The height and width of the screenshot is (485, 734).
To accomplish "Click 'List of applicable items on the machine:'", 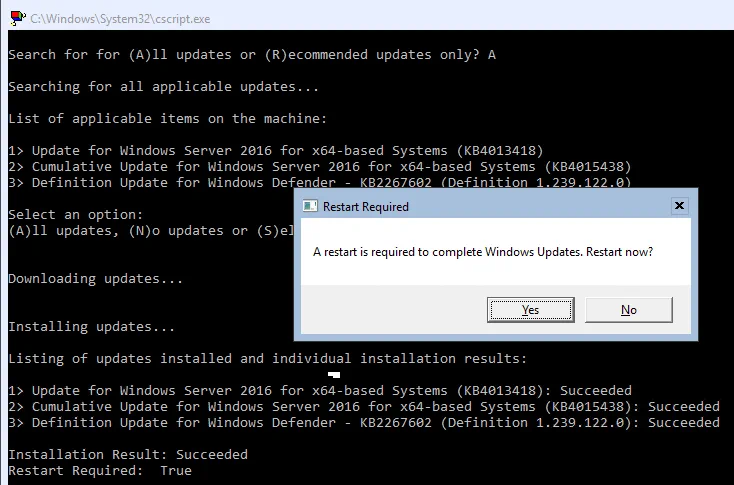I will click(168, 118).
